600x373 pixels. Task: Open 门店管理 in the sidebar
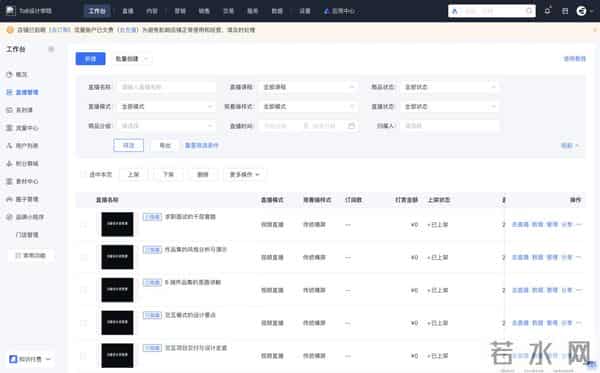pos(27,235)
